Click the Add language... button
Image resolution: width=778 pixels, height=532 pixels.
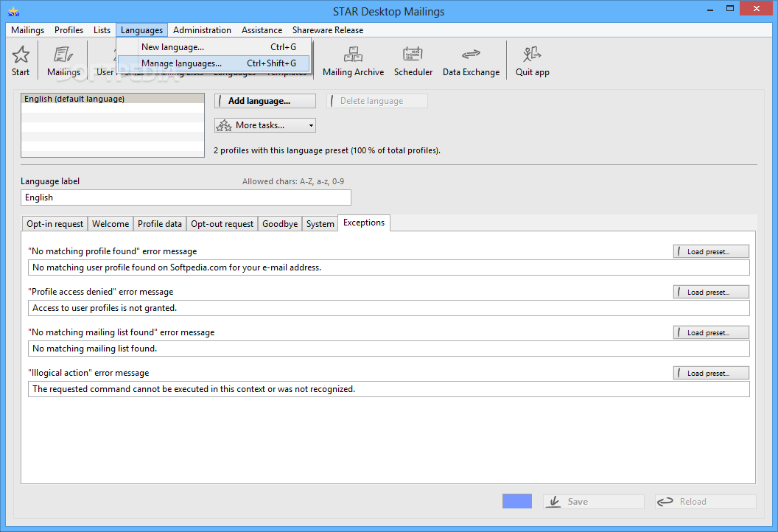[x=265, y=101]
